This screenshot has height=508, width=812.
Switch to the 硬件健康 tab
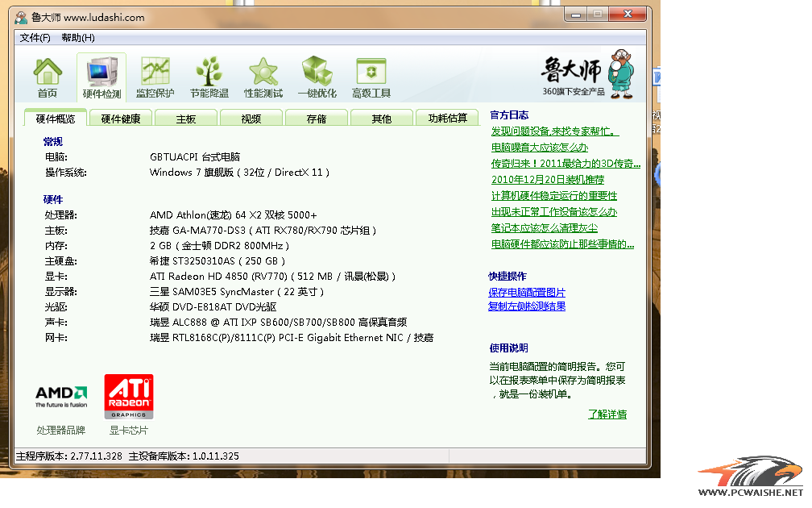pos(121,119)
